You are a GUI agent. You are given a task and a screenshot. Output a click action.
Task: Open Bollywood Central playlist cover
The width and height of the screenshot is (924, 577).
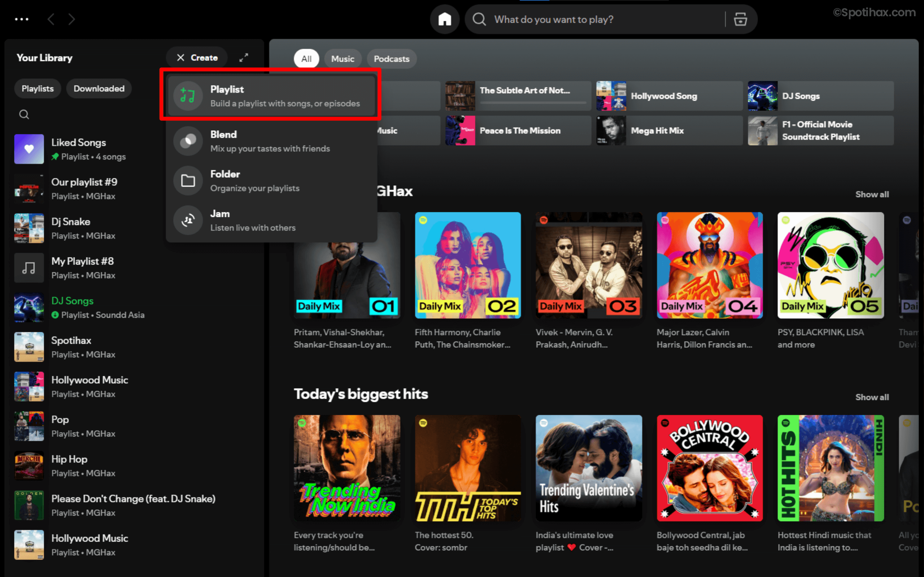pyautogui.click(x=709, y=468)
